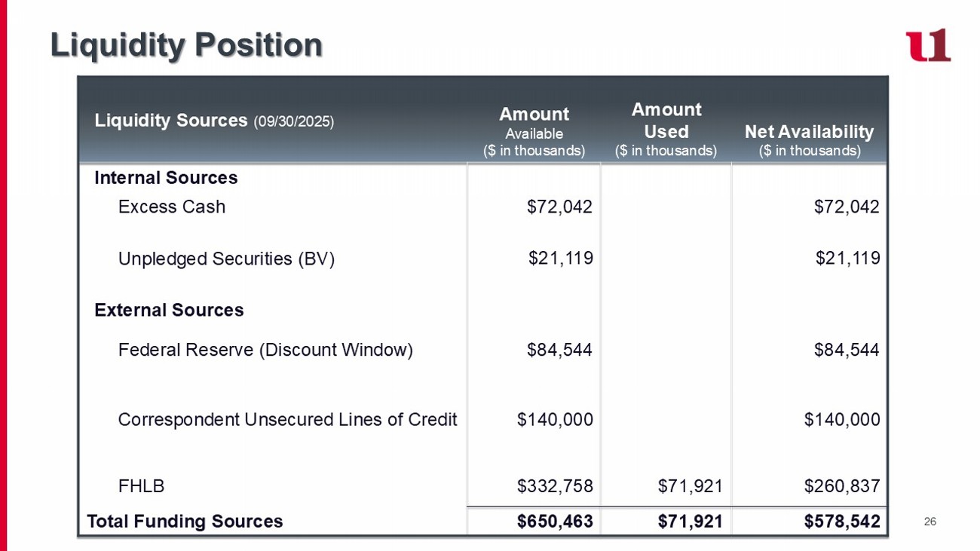Screen dimensions: 980x551
Task: Select the Unpledged Securities (BV) label
Action: [x=226, y=259]
